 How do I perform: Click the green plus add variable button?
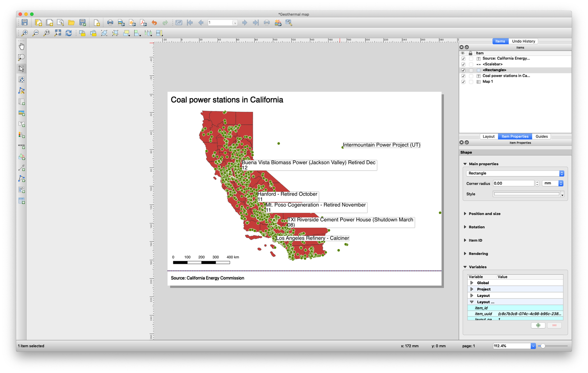pos(538,325)
